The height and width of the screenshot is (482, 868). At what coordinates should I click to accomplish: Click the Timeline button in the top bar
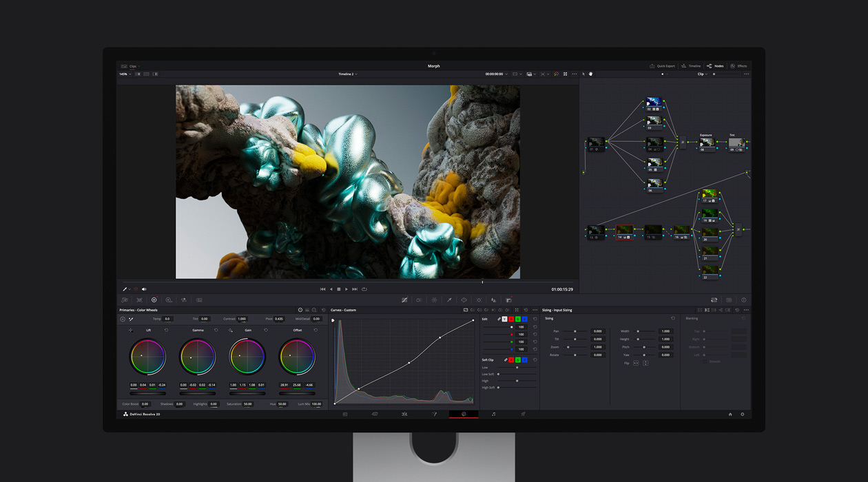tap(692, 65)
